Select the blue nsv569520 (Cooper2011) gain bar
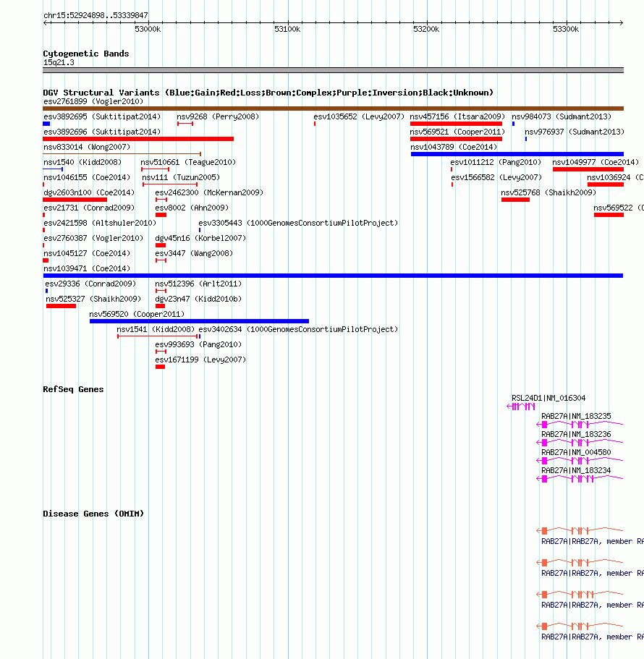This screenshot has width=644, height=659. [199, 321]
